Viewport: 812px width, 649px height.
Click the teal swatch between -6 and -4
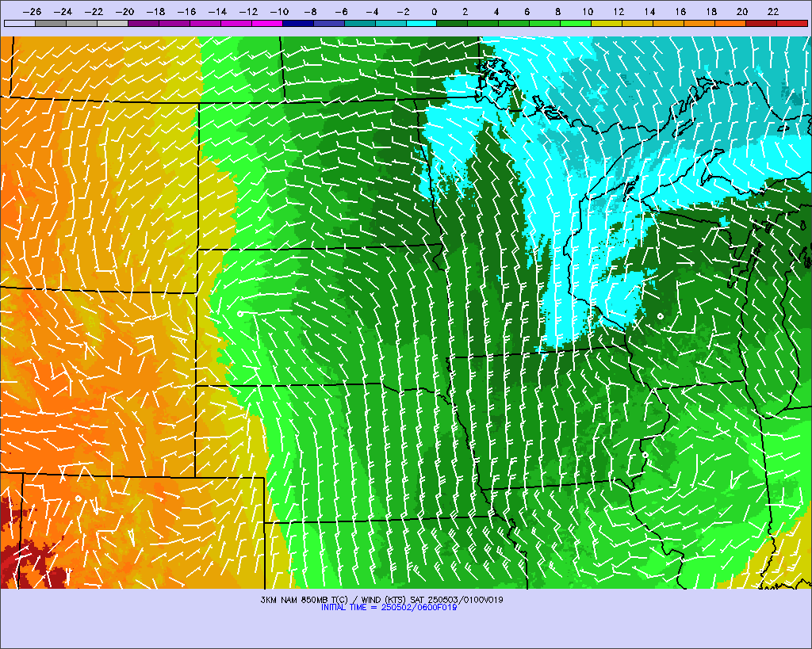tap(359, 23)
